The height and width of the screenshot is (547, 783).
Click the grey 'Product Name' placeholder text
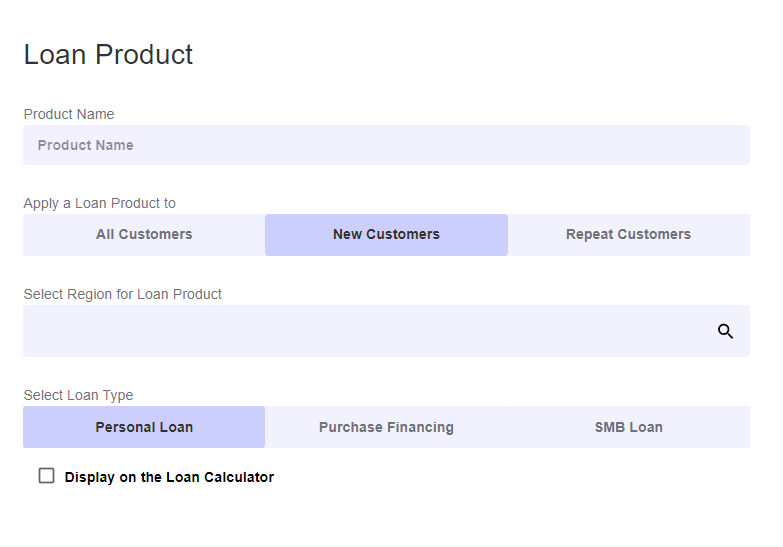[x=86, y=145]
